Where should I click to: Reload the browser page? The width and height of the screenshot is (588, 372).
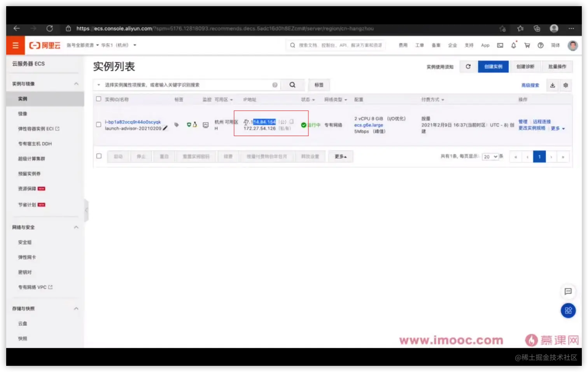click(49, 28)
